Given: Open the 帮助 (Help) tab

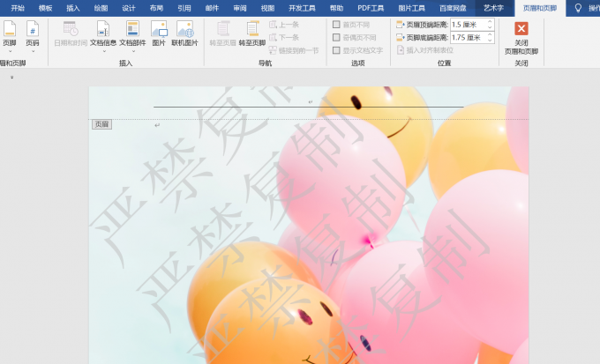Looking at the screenshot, I should click(x=336, y=8).
